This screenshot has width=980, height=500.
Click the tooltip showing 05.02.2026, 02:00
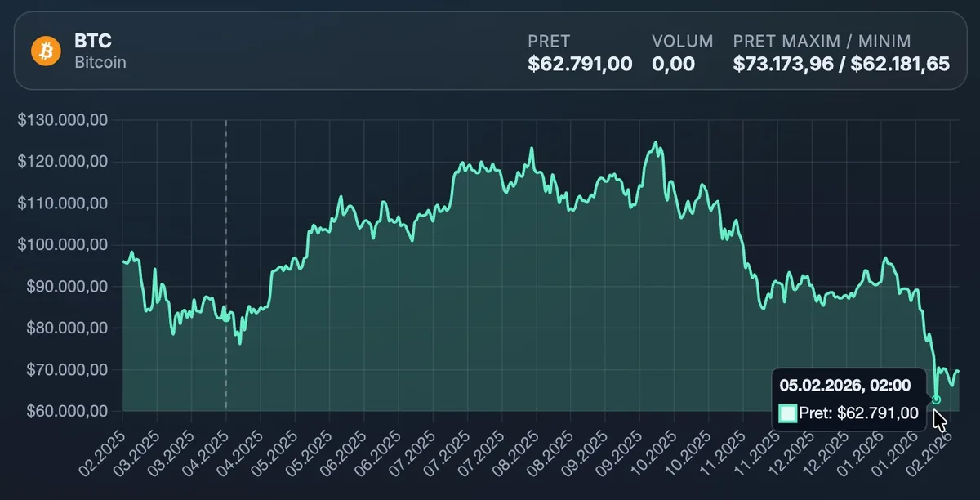coord(847,384)
